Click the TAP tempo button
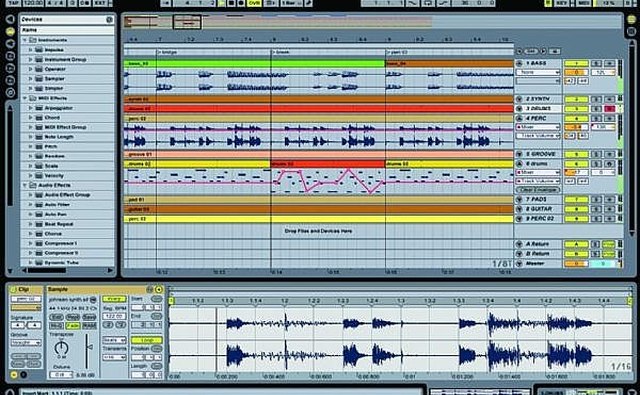 (x=13, y=3)
